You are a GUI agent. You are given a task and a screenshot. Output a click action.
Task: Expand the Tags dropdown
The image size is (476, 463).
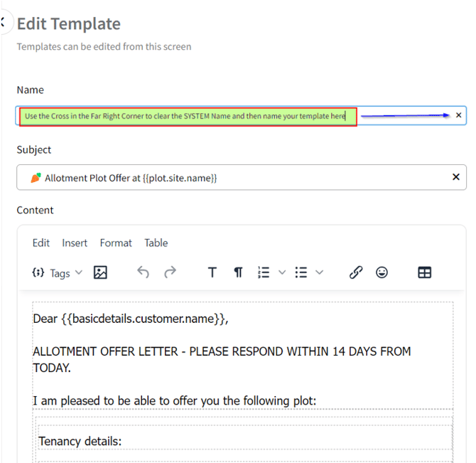[x=58, y=272]
